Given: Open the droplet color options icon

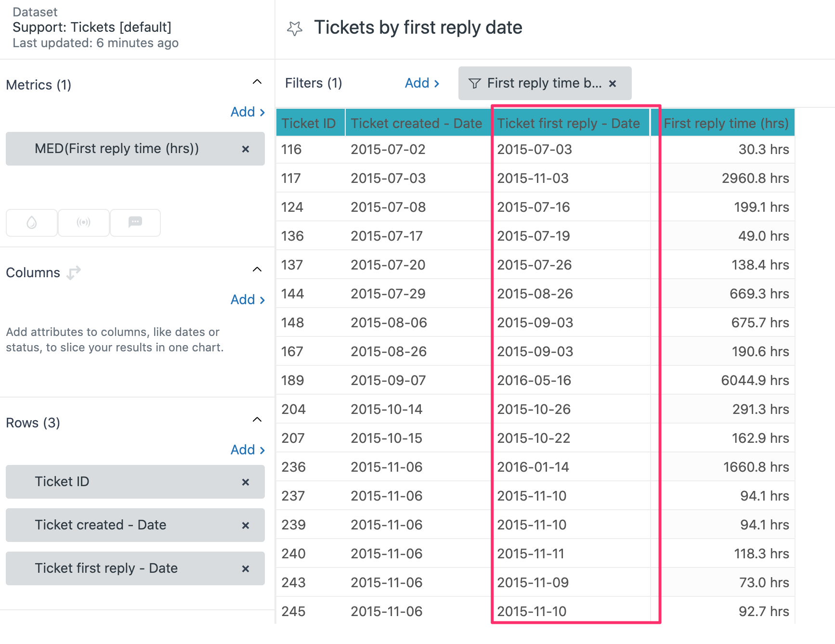Looking at the screenshot, I should (32, 222).
